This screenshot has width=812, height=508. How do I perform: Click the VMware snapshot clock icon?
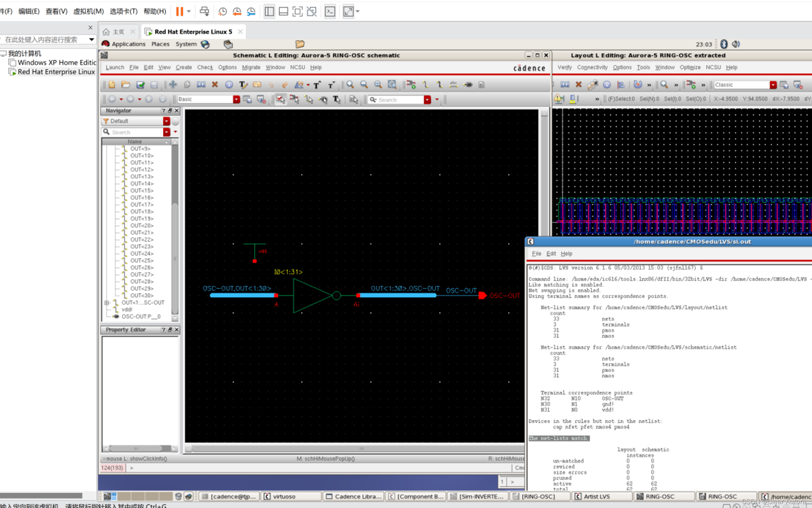click(223, 11)
